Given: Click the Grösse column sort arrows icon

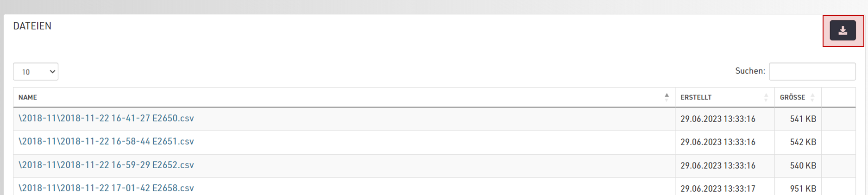Looking at the screenshot, I should [812, 97].
